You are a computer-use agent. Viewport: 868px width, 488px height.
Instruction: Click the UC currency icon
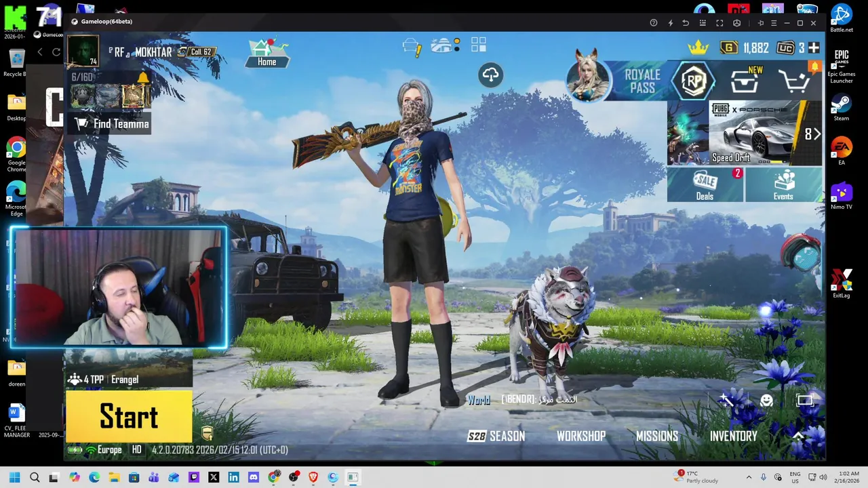pyautogui.click(x=785, y=47)
